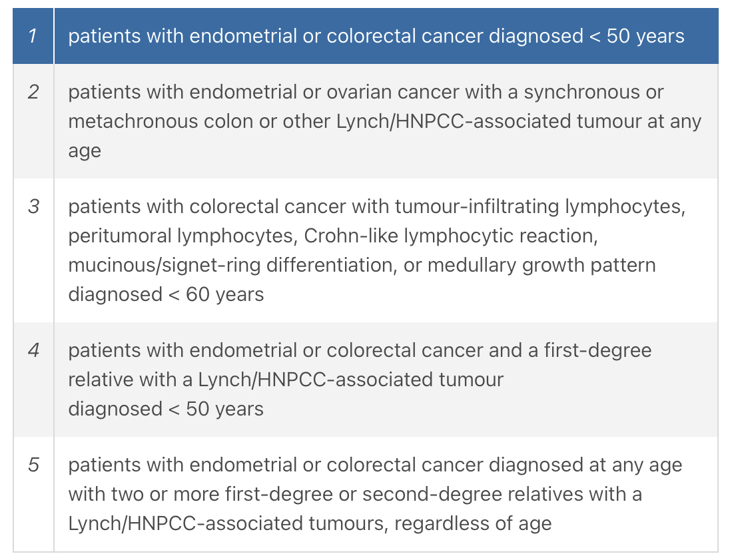Click 'relative with a Lynch/HNPCC-associated tumour' line
This screenshot has width=732, height=560.
pyautogui.click(x=286, y=380)
